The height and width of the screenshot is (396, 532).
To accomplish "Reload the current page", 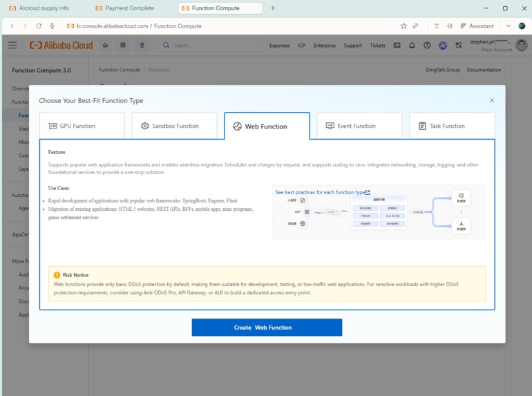I will click(x=39, y=26).
